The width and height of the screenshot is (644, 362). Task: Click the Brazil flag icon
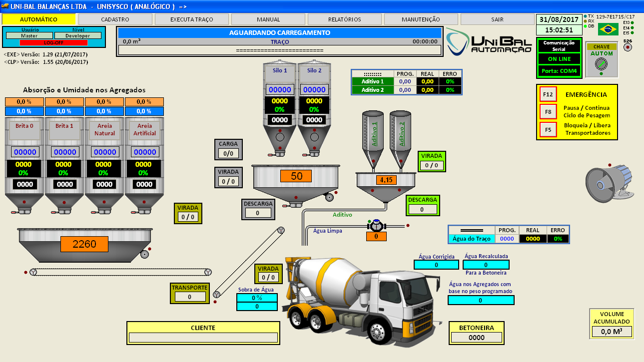608,29
